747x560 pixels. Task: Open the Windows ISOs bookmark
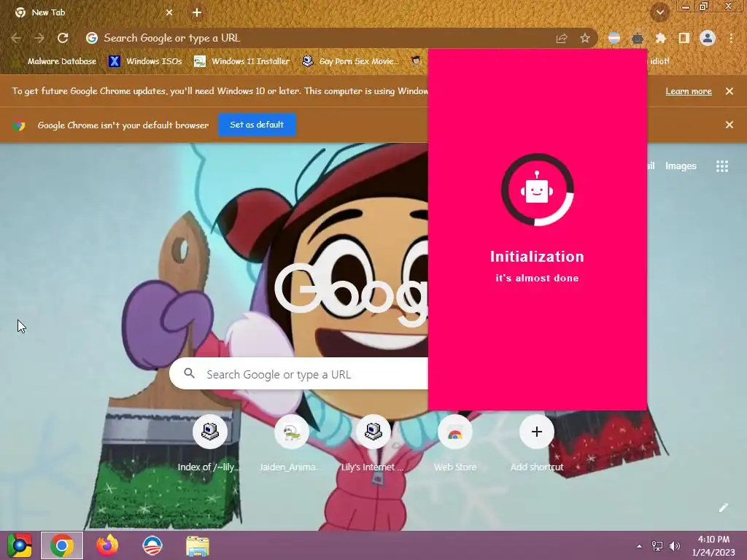point(145,61)
